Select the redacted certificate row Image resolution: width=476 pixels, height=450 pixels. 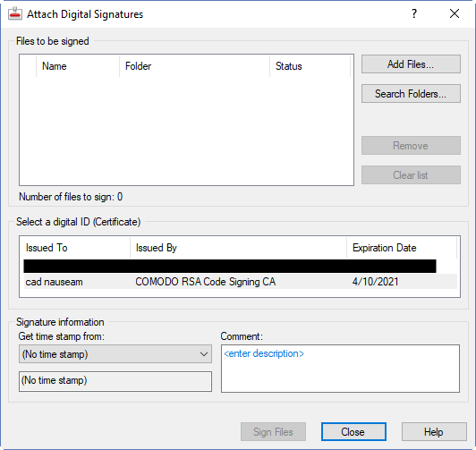[230, 266]
